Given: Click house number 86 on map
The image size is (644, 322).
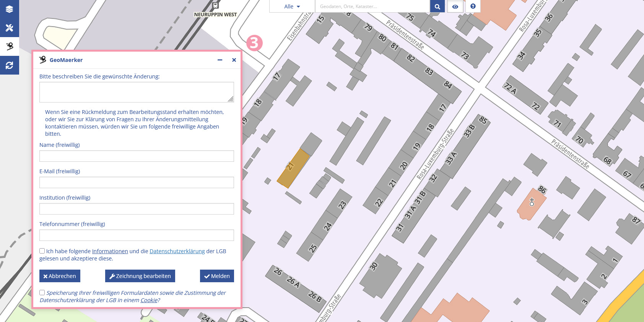Looking at the screenshot, I should [542, 189].
